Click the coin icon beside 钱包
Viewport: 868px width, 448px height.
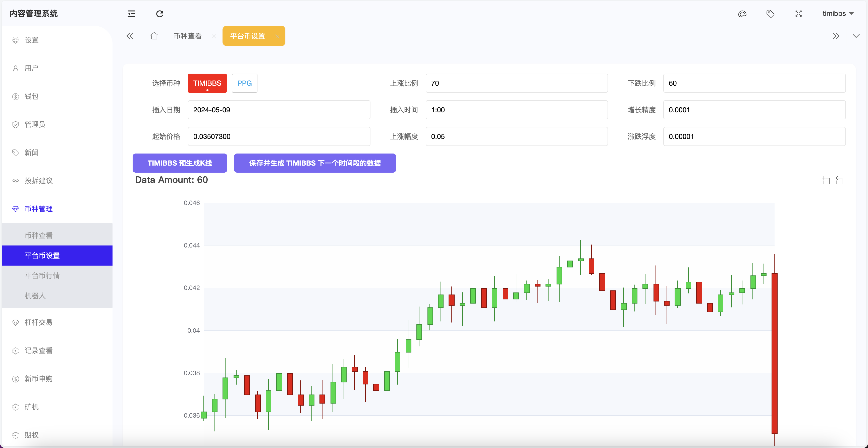[16, 97]
